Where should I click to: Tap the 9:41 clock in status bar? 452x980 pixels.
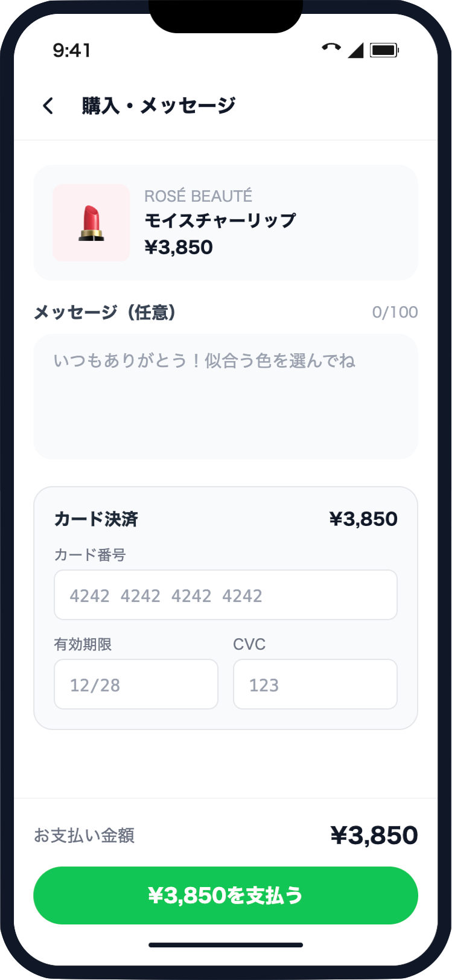click(72, 50)
